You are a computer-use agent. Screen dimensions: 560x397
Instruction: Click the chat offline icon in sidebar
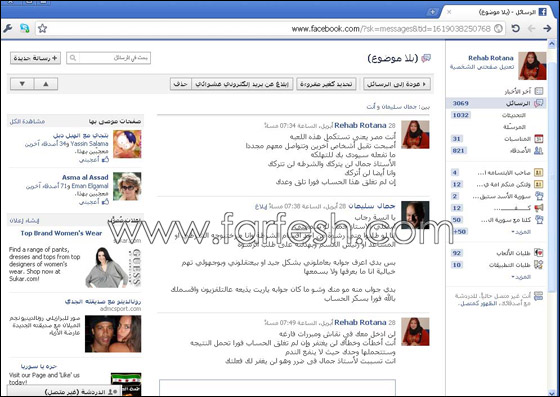[x=539, y=296]
